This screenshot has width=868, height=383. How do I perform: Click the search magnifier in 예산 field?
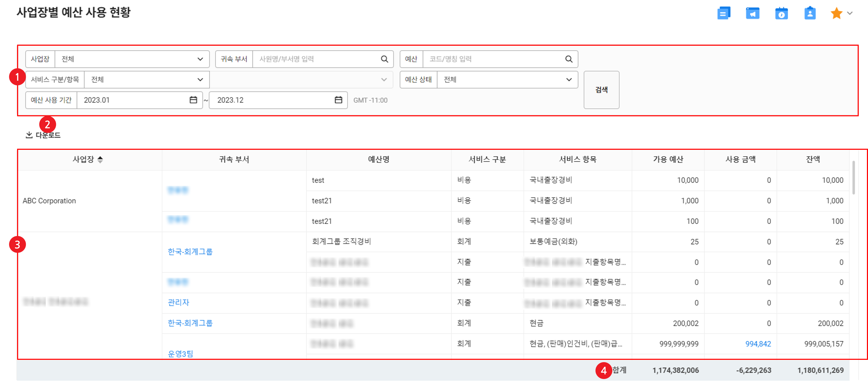coord(569,59)
